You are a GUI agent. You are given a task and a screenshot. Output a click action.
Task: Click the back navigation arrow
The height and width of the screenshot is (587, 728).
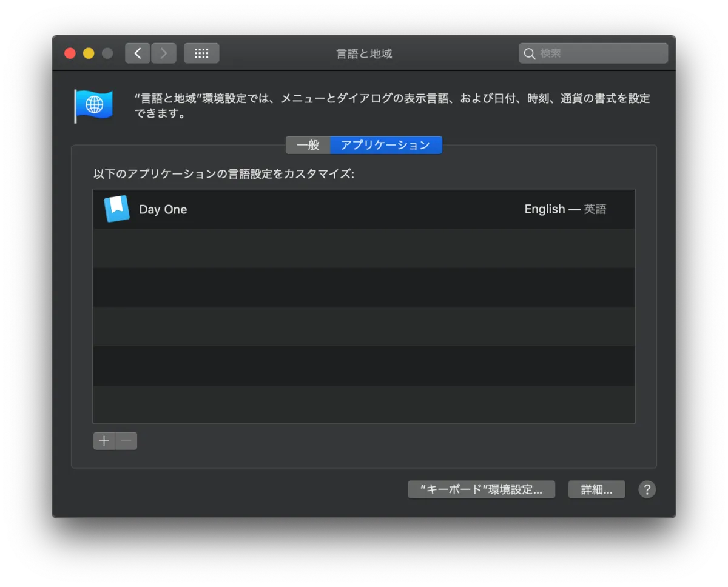tap(137, 53)
